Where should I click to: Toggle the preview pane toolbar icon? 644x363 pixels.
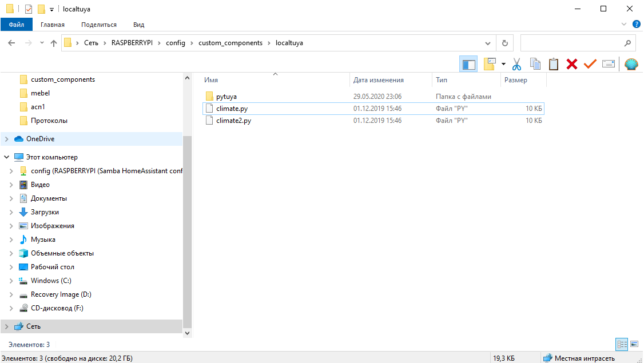468,64
